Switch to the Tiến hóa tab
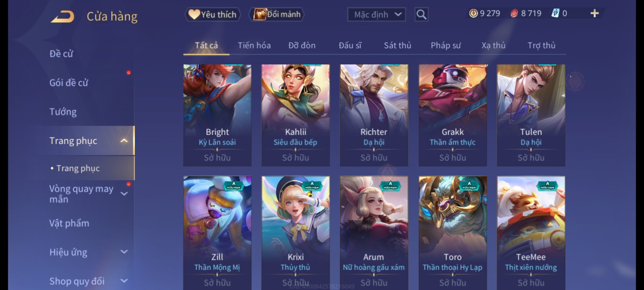 click(254, 45)
